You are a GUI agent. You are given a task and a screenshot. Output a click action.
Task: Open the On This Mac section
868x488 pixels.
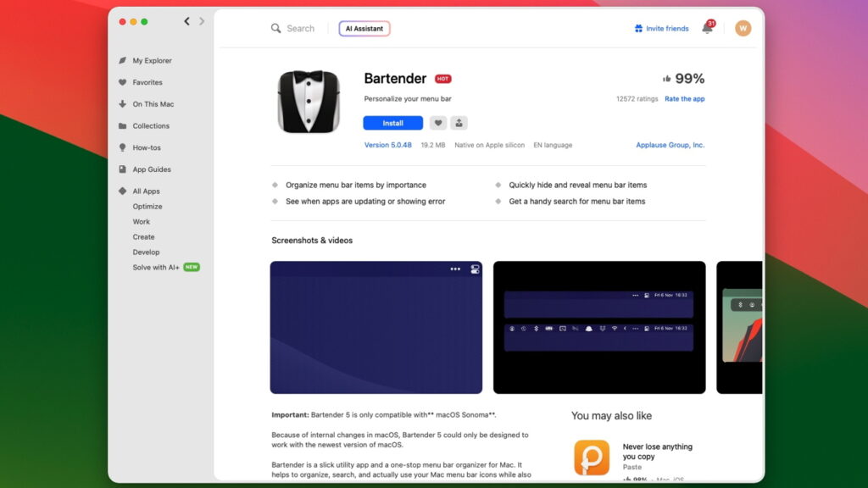pyautogui.click(x=153, y=104)
